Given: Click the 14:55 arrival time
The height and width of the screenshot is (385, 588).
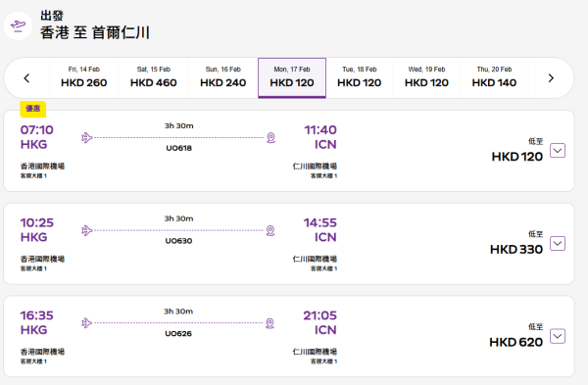Looking at the screenshot, I should coord(320,222).
